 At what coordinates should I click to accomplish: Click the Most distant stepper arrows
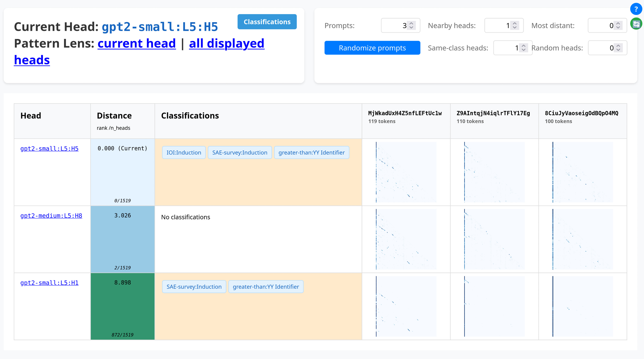tap(618, 25)
